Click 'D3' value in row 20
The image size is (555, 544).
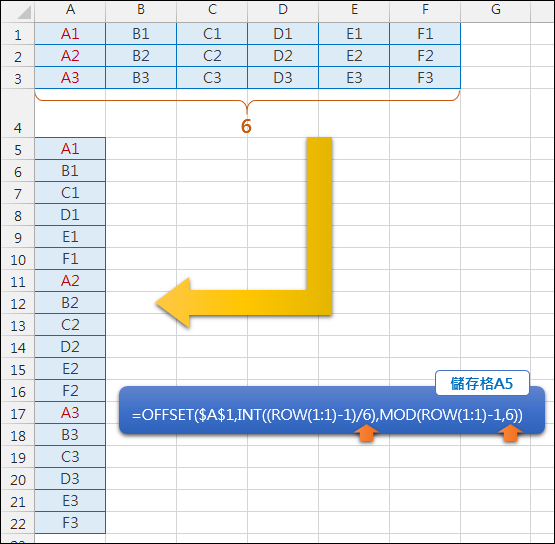[x=70, y=479]
